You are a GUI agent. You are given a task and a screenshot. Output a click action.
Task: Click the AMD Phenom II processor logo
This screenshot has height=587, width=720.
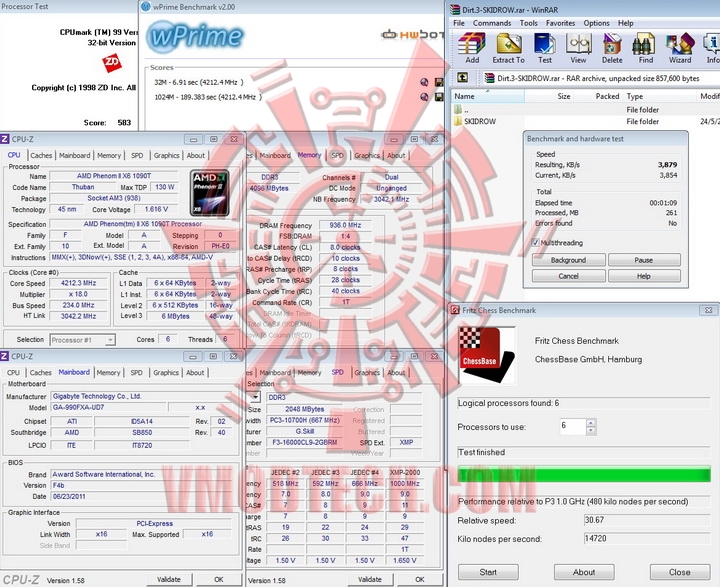[x=209, y=193]
